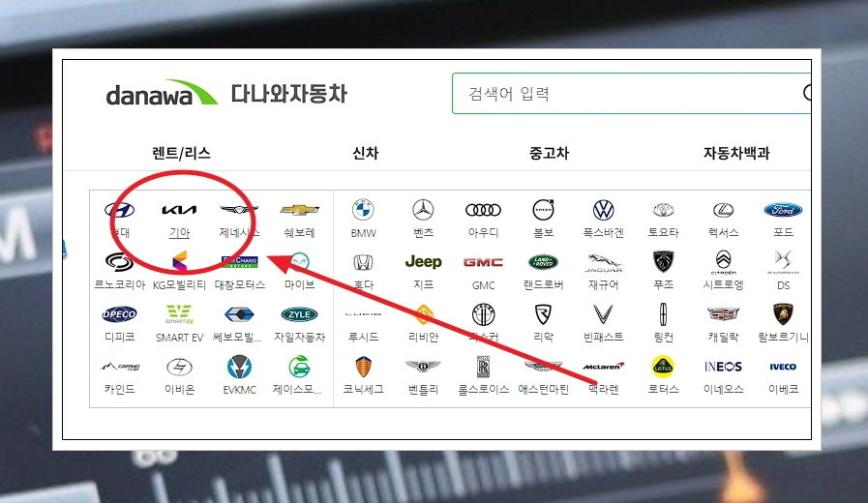Choose the Jaguar (재규어) logo

(x=604, y=262)
